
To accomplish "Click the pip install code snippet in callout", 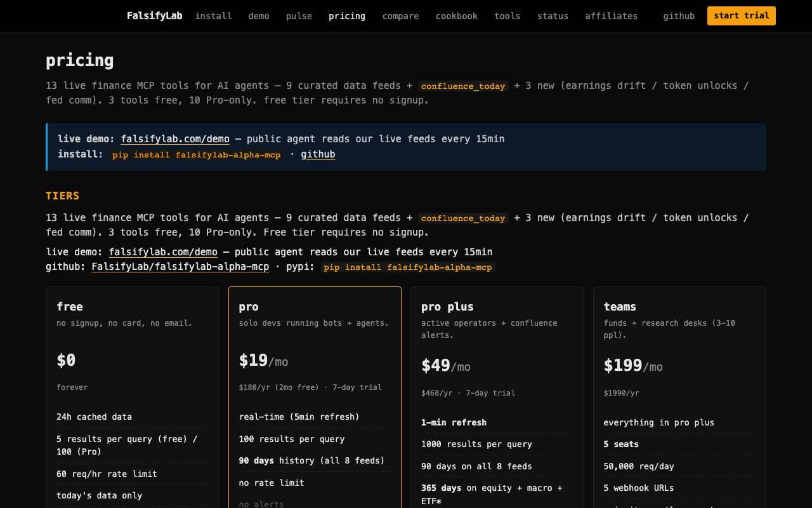I will (197, 155).
